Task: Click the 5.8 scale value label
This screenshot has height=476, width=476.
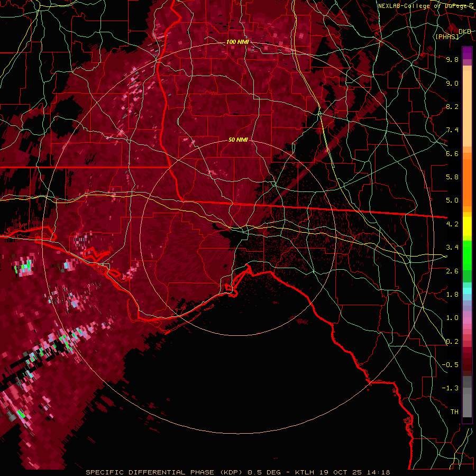Action: pos(452,177)
